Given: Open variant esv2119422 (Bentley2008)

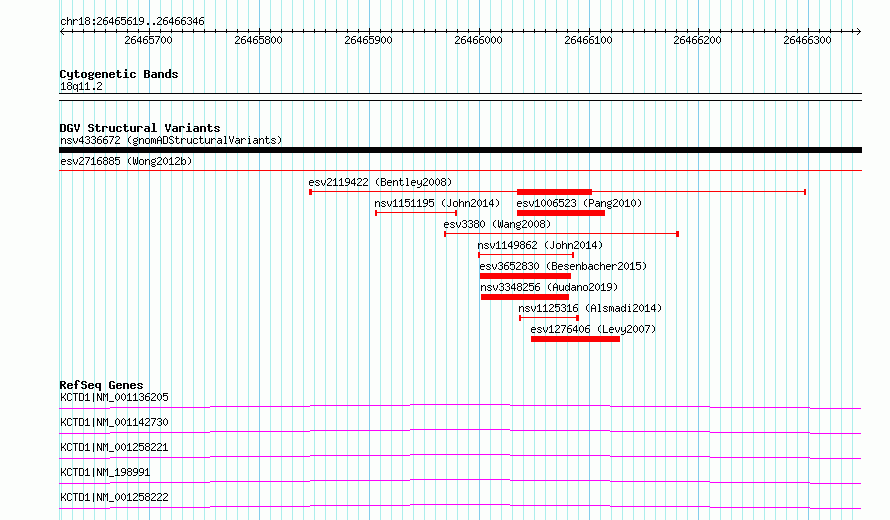Looking at the screenshot, I should point(380,182).
